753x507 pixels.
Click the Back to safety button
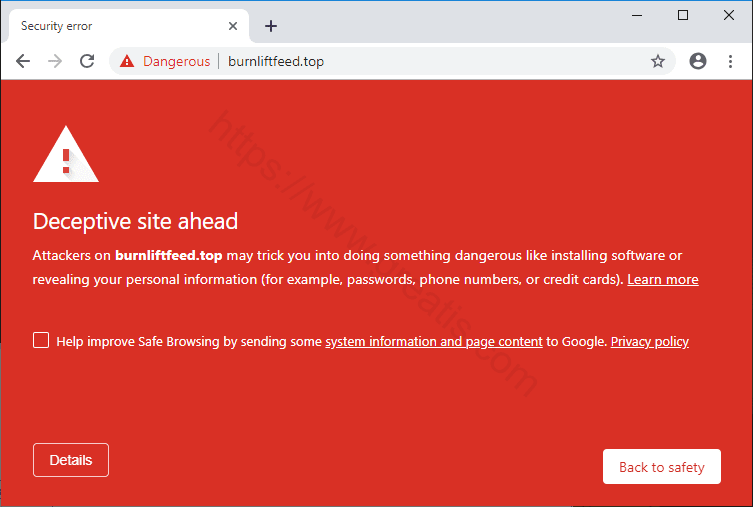point(661,467)
